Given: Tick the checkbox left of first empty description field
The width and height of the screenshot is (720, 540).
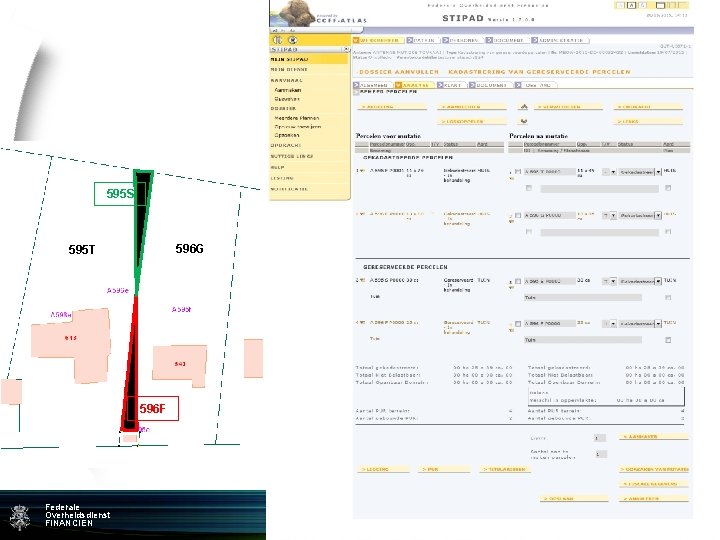Looking at the screenshot, I should click(529, 188).
